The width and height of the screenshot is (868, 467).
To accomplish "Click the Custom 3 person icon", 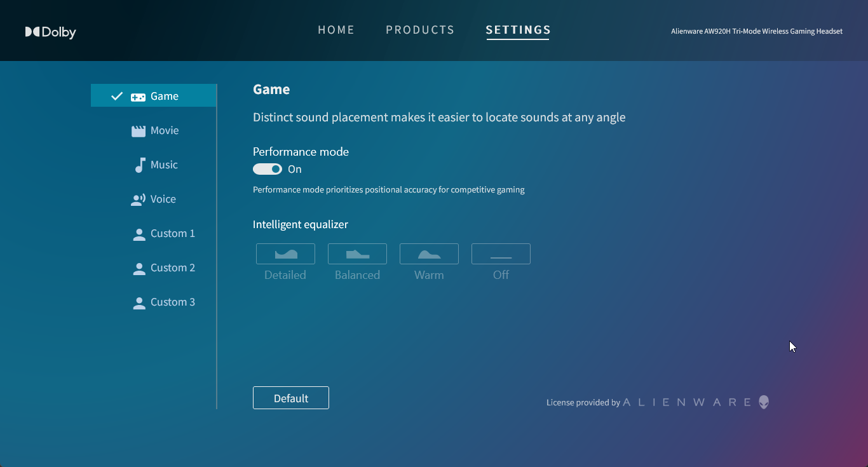I will (x=139, y=302).
